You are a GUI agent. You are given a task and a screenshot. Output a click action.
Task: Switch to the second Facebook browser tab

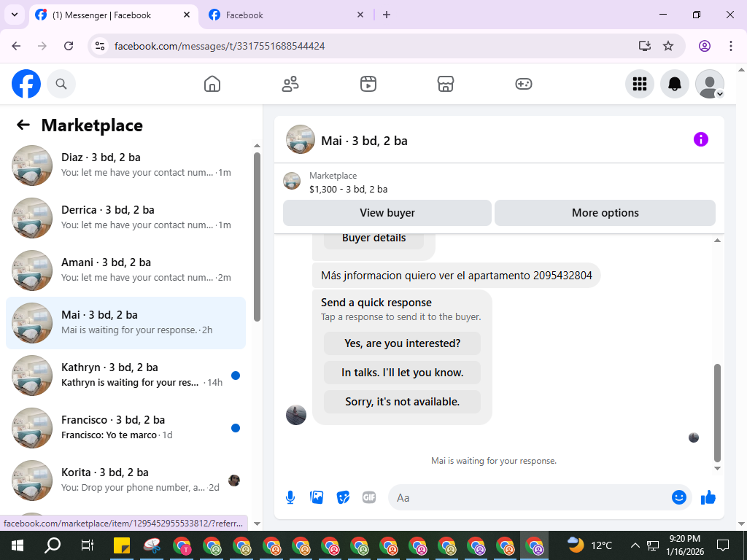pyautogui.click(x=286, y=15)
